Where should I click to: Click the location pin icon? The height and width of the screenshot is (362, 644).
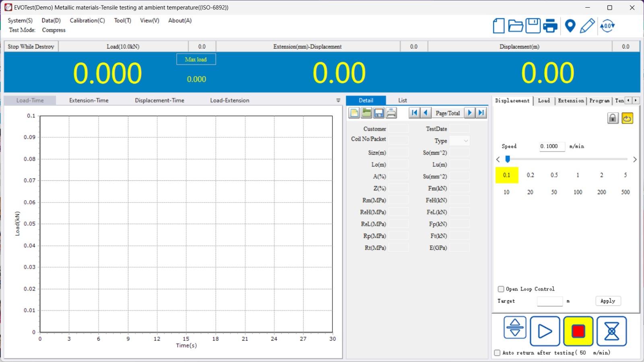pyautogui.click(x=570, y=26)
